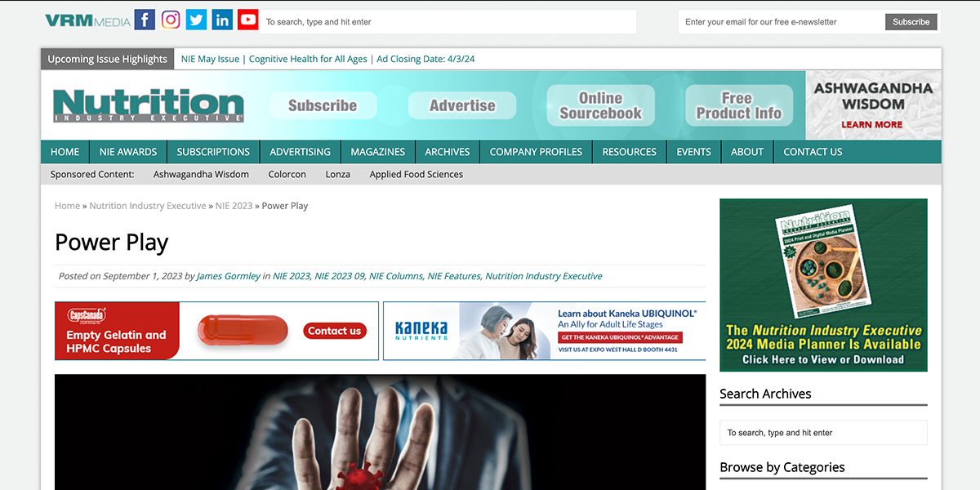This screenshot has height=490, width=980.
Task: Open the Resources menu item
Action: 629,152
